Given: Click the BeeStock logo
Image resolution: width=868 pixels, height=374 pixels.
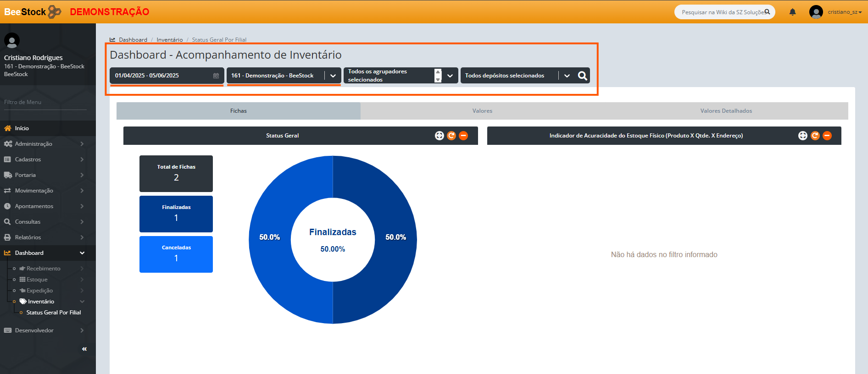Looking at the screenshot, I should pyautogui.click(x=32, y=12).
